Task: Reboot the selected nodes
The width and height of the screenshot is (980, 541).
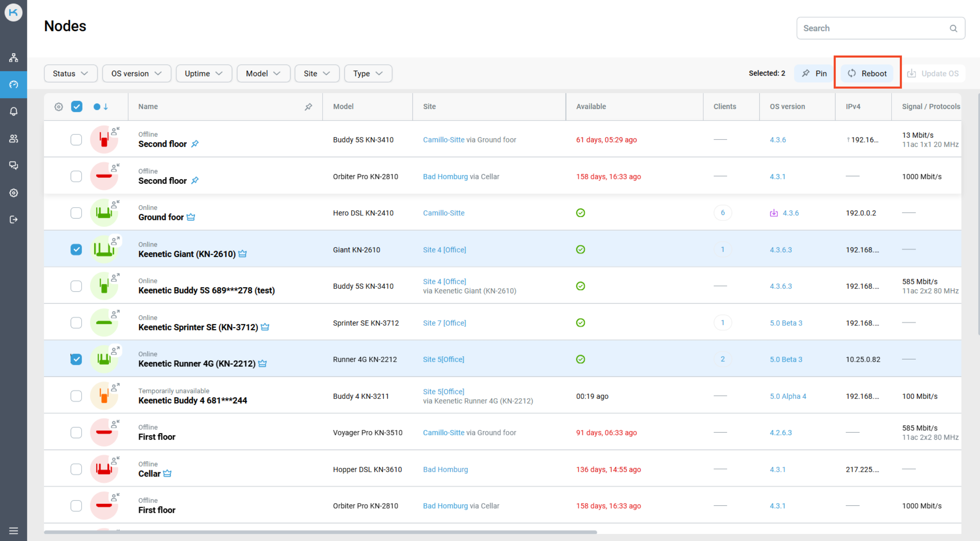Action: click(x=868, y=73)
